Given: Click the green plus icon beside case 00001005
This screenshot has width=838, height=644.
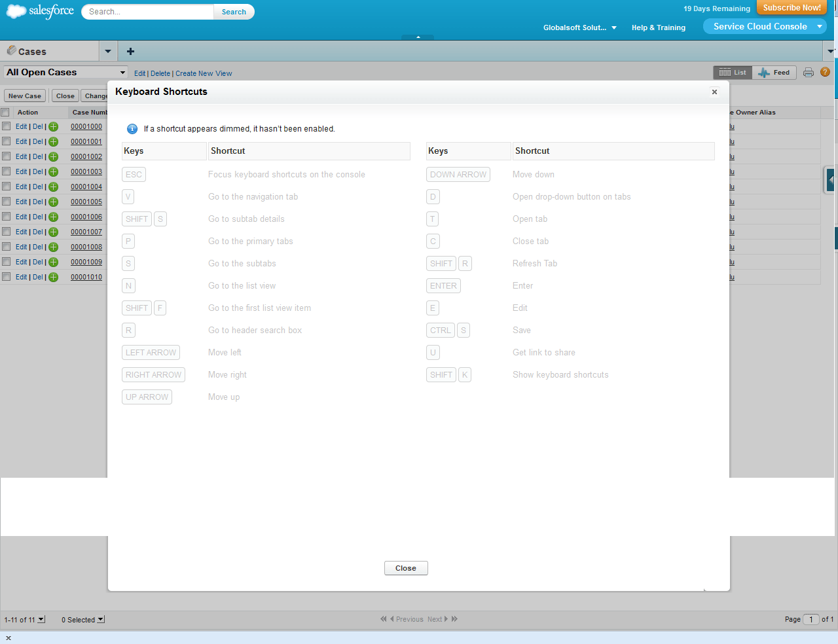Looking at the screenshot, I should 53,202.
